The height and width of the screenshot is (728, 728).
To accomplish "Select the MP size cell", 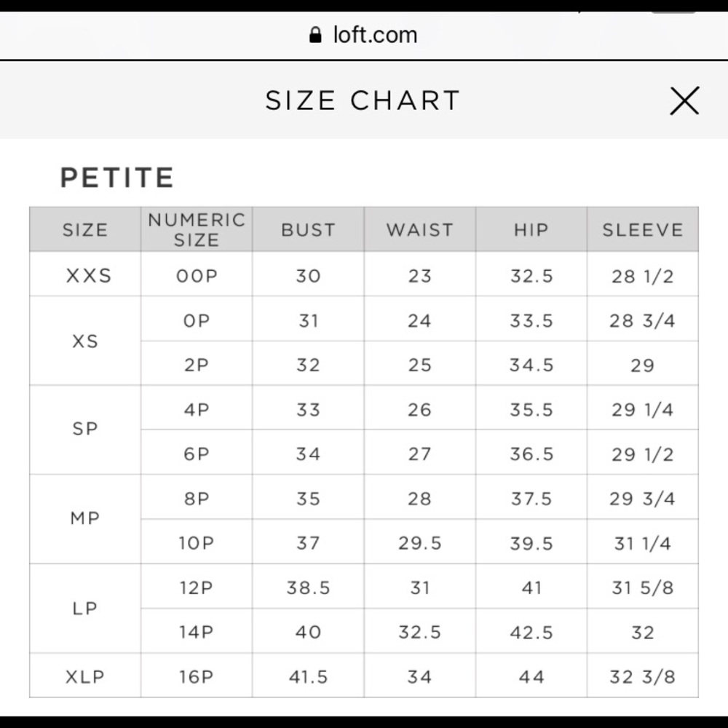I will coord(85,519).
